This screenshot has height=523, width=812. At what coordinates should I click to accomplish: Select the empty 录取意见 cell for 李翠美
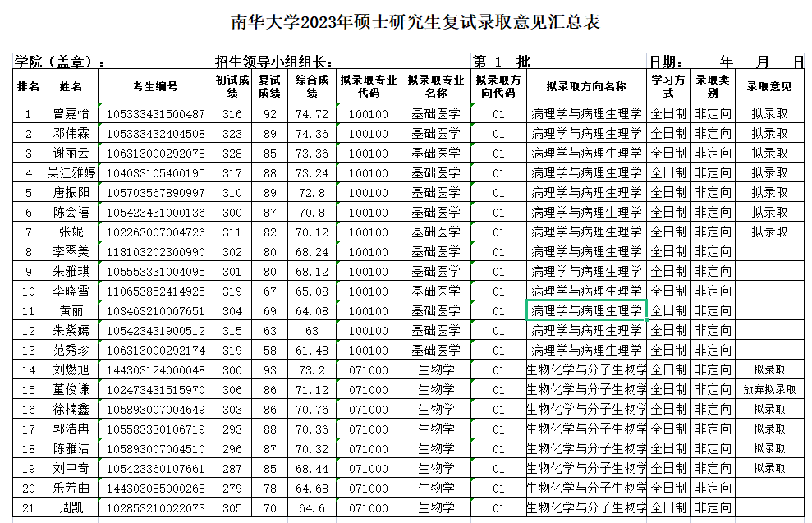point(769,252)
